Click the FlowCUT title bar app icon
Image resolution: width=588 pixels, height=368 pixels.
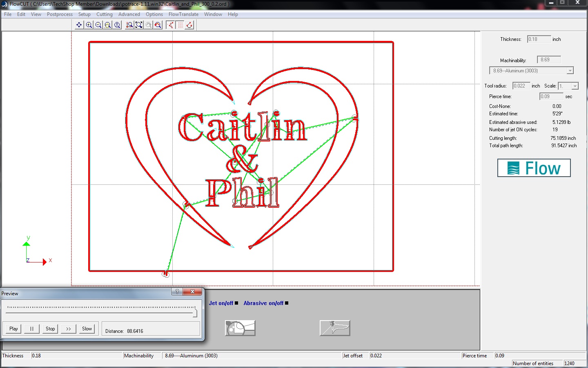tap(4, 4)
